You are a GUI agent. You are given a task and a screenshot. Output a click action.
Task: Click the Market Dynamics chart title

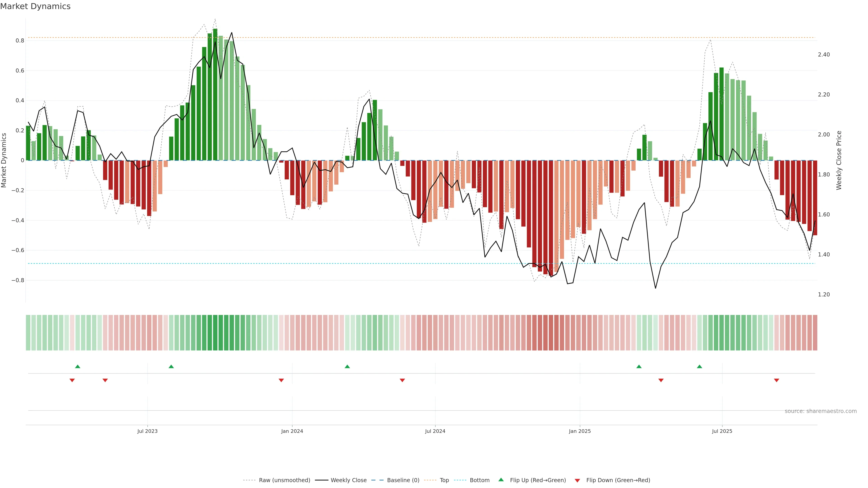click(x=35, y=6)
